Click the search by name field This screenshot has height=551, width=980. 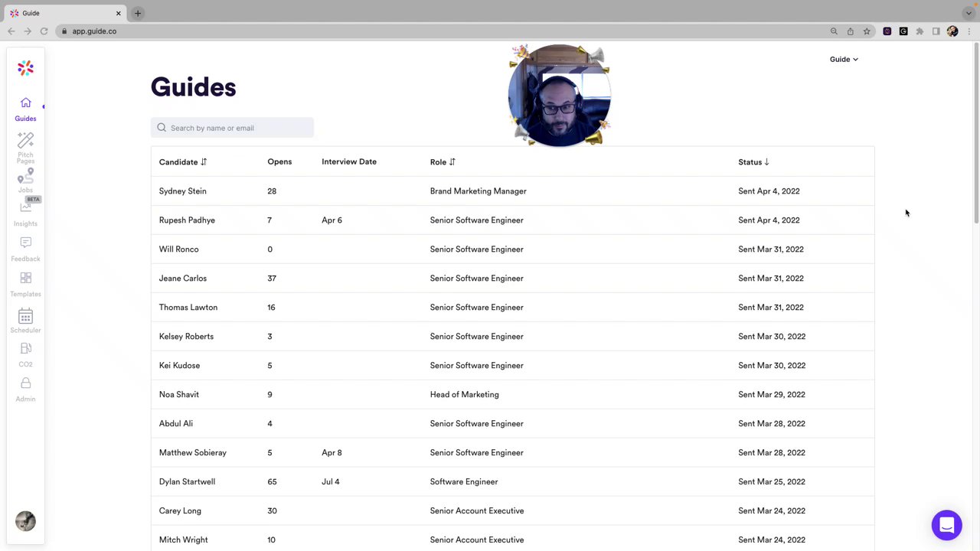point(232,128)
